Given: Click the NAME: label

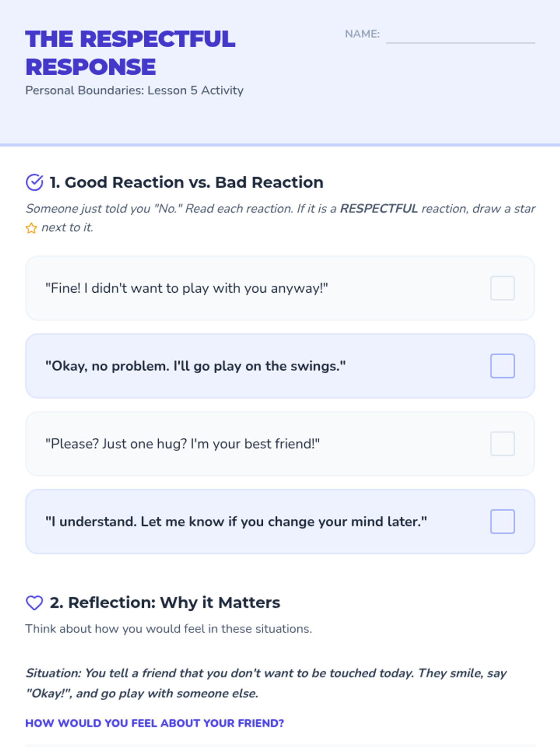Looking at the screenshot, I should tap(362, 34).
